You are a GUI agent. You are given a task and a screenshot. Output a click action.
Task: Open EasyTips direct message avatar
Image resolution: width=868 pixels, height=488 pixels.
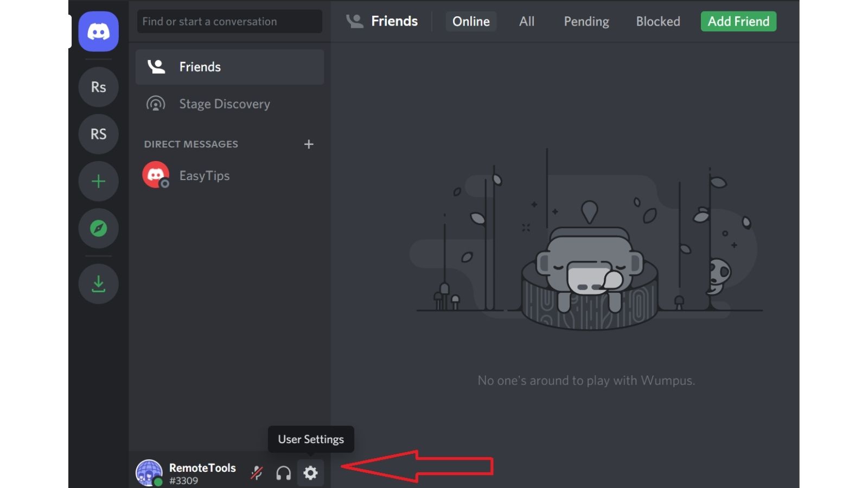point(156,175)
